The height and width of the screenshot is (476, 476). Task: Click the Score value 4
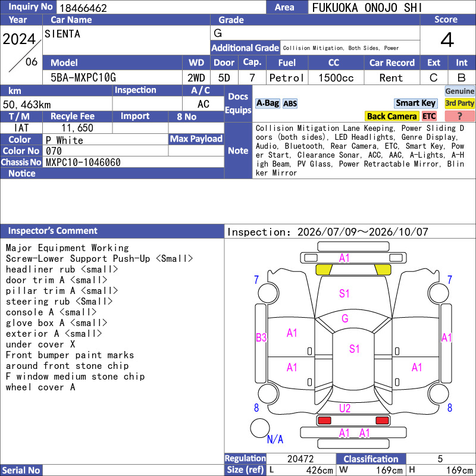coord(447,40)
